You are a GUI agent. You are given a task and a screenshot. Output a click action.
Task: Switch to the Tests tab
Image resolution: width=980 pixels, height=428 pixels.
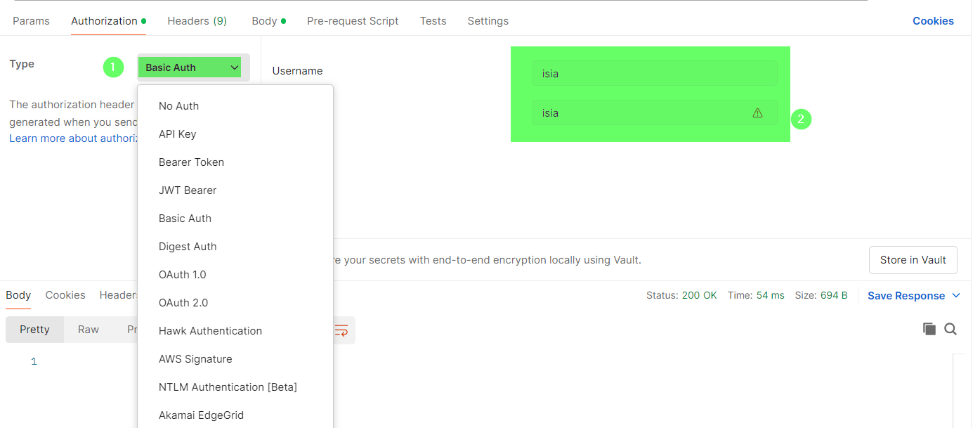pos(433,21)
